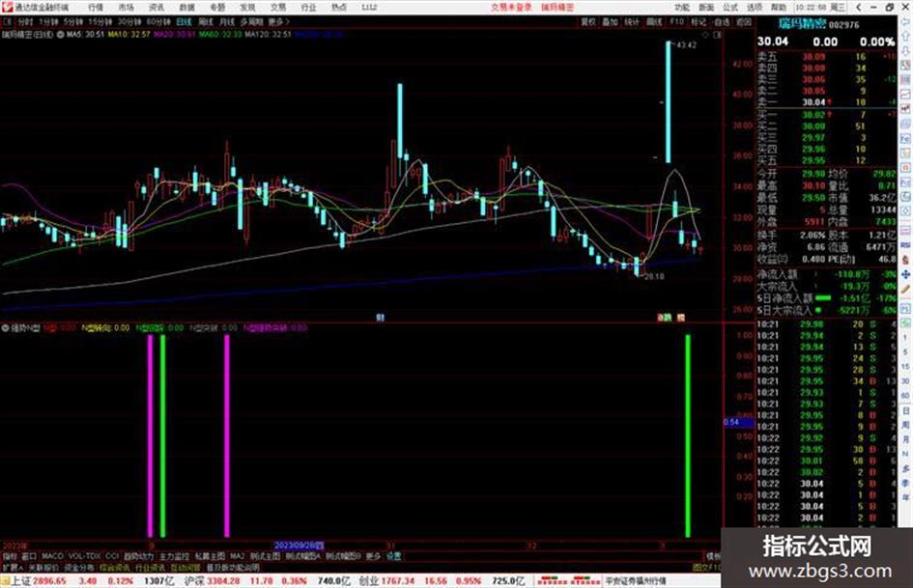
Task: Click the magenta signal bar at the far left
Action: [150, 435]
